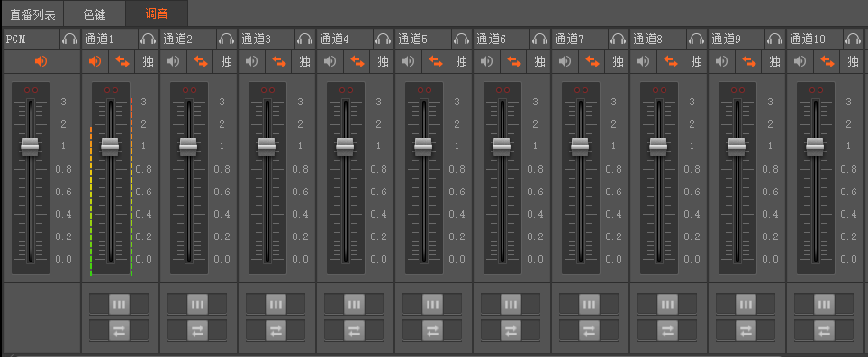Click the headphone monitor icon for PGM
The image size is (868, 357).
coord(69,40)
